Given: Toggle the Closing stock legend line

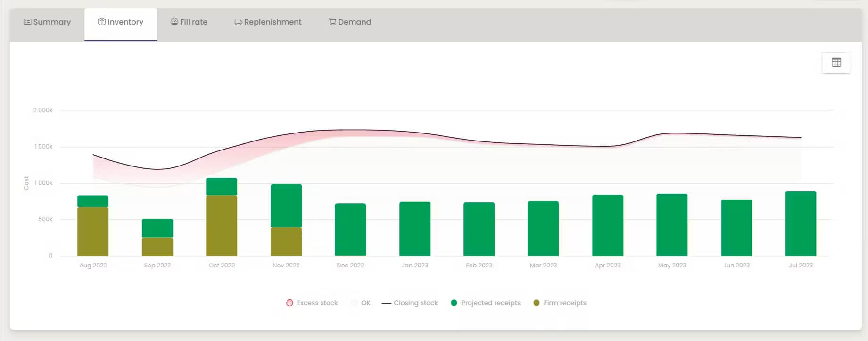Looking at the screenshot, I should click(410, 303).
